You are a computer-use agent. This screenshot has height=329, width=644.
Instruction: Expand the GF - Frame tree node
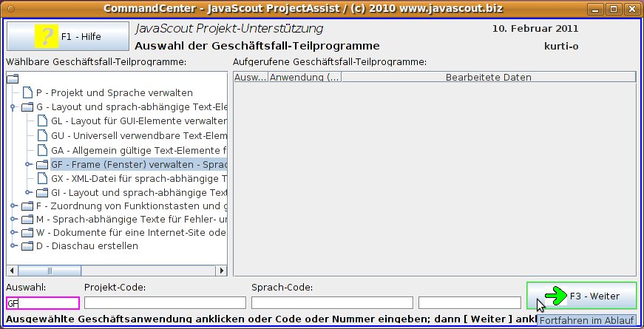click(28, 164)
